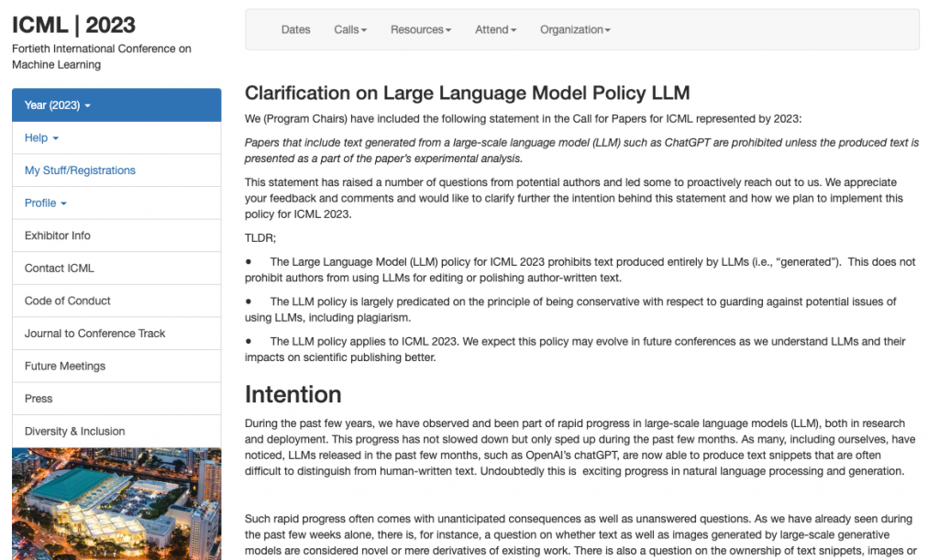
Task: Open Future Meetings from the sidebar
Action: (116, 367)
